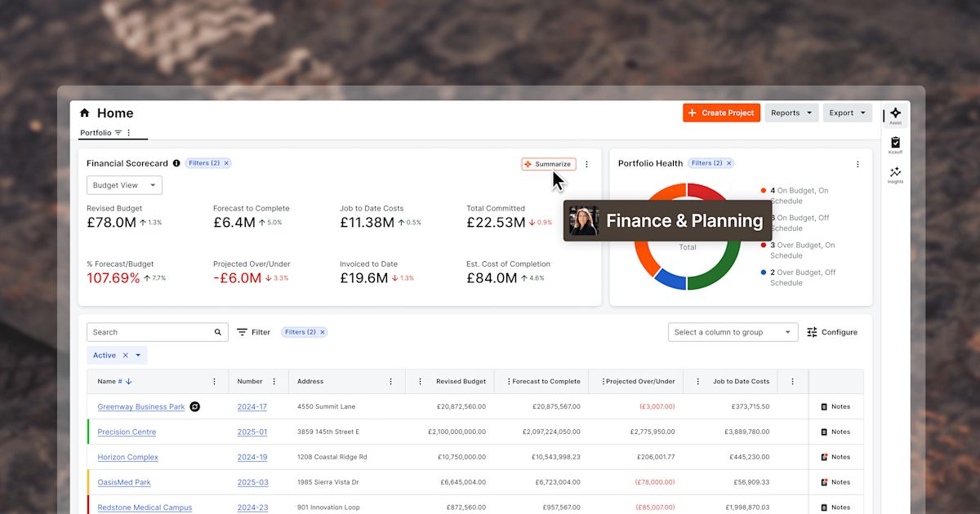Remove the Active status filter
This screenshot has height=514, width=980.
pos(125,355)
